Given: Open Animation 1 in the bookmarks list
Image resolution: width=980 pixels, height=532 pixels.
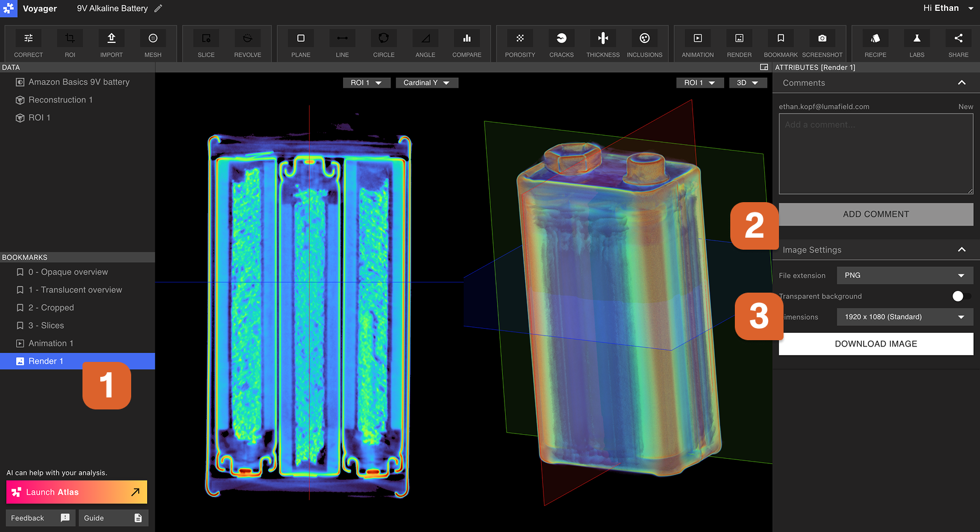Looking at the screenshot, I should [51, 343].
